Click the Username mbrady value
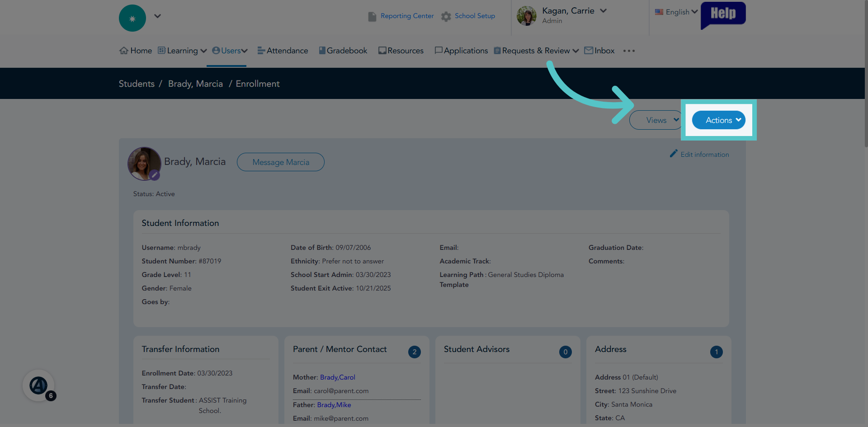868x427 pixels. coord(189,248)
